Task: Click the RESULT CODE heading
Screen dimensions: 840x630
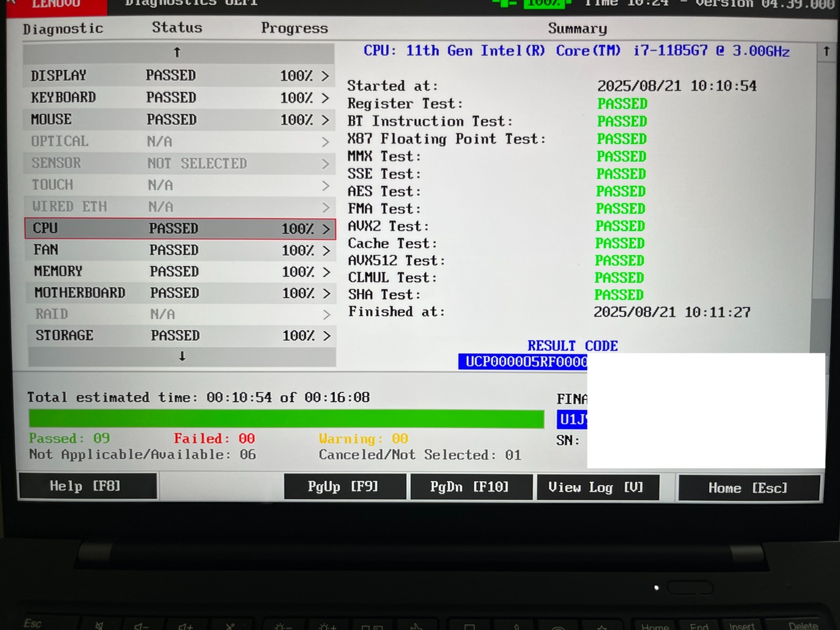Action: 573,346
